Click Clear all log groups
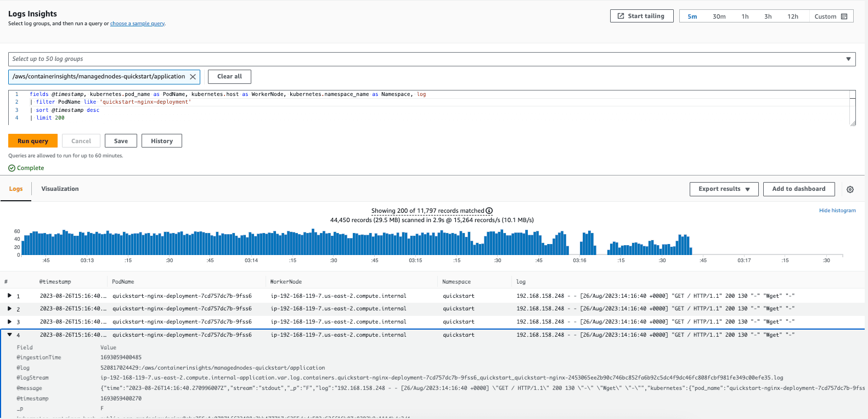This screenshot has width=868, height=419. (229, 77)
